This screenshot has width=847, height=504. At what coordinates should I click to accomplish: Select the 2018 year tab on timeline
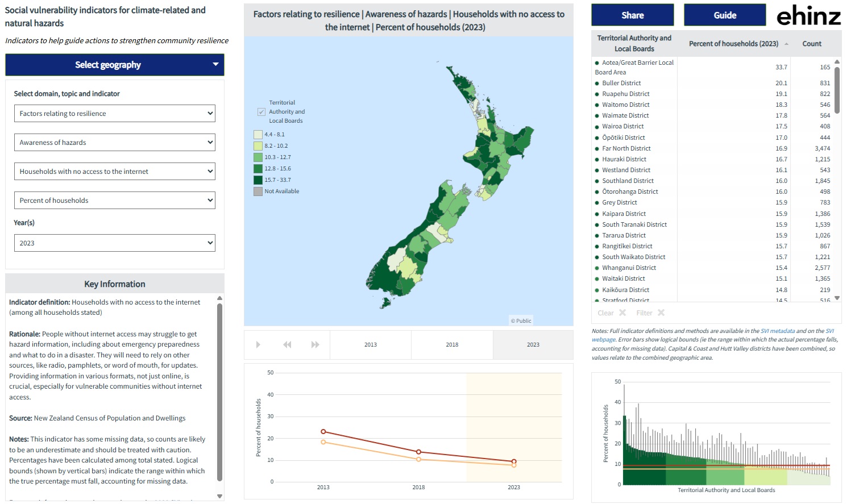click(x=452, y=345)
